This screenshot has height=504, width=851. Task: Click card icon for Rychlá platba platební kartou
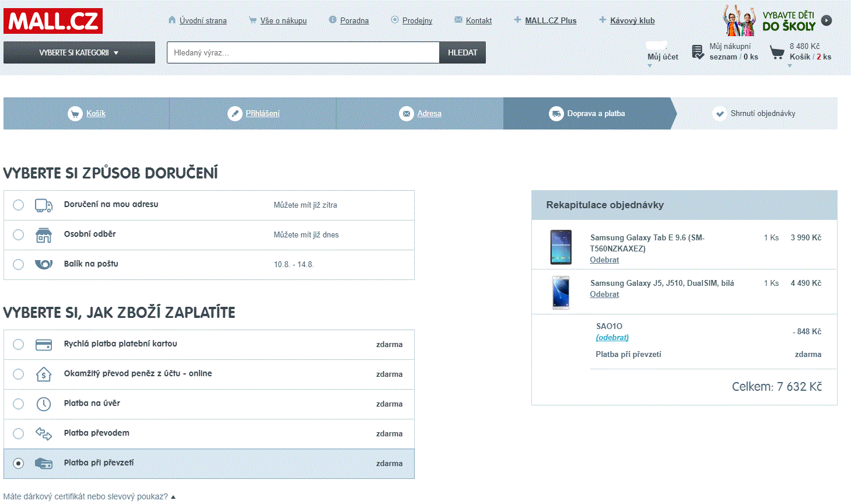tap(44, 345)
